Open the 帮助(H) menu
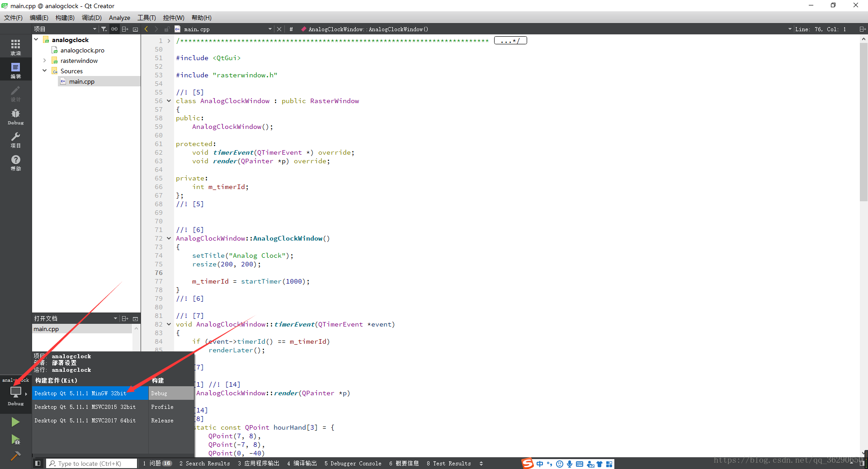 (201, 18)
